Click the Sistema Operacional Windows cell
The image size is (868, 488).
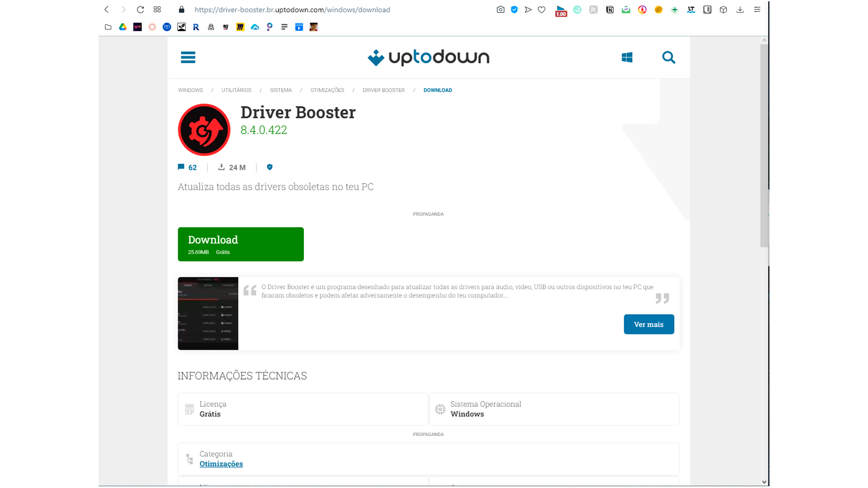[x=554, y=409]
